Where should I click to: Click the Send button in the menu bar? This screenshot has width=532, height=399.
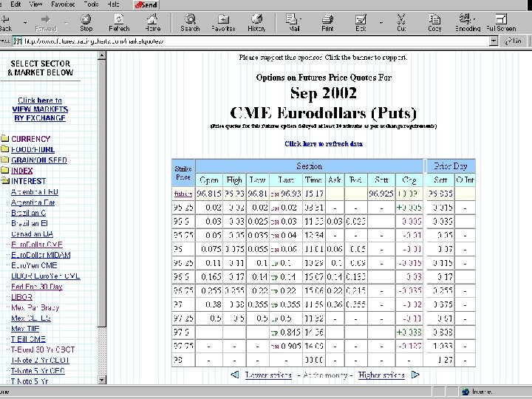tap(146, 4)
